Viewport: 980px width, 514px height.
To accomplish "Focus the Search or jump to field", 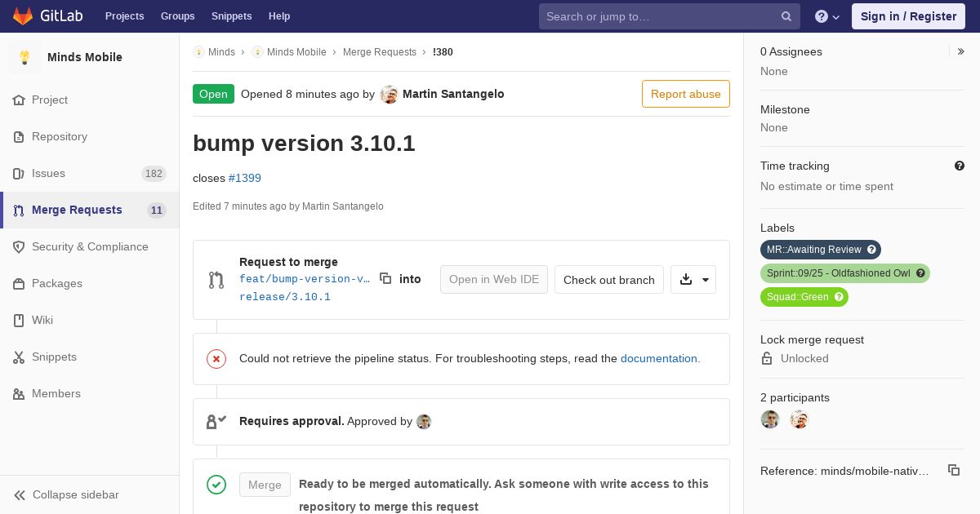I will tap(669, 16).
